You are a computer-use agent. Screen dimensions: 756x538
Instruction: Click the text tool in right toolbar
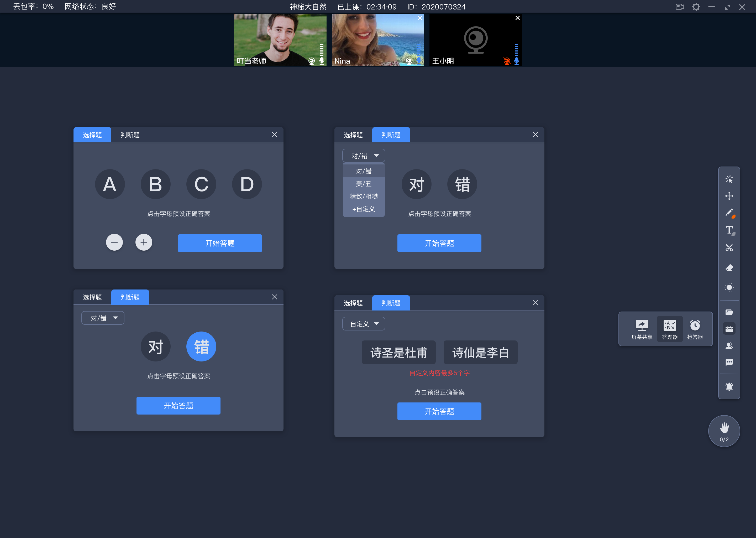tap(730, 230)
